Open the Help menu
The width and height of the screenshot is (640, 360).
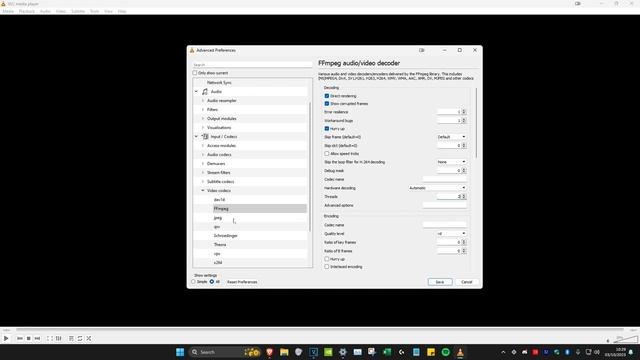click(122, 11)
